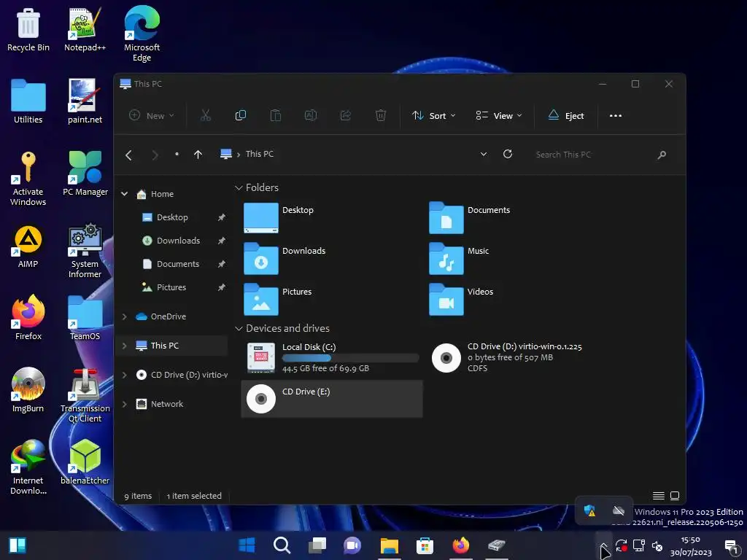This screenshot has width=747, height=560.
Task: Open ImgBurn desktop shortcut
Action: point(28,391)
